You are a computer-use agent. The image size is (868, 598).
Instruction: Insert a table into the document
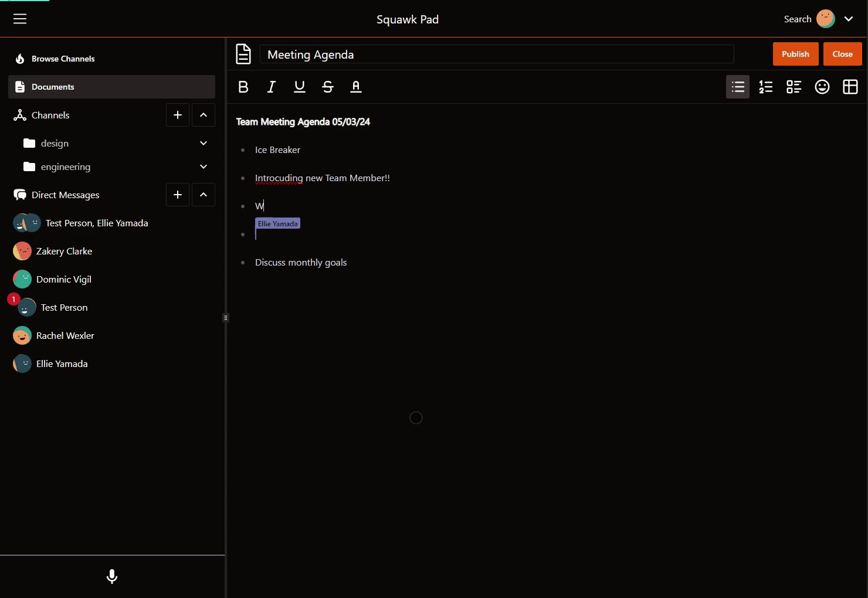point(850,87)
